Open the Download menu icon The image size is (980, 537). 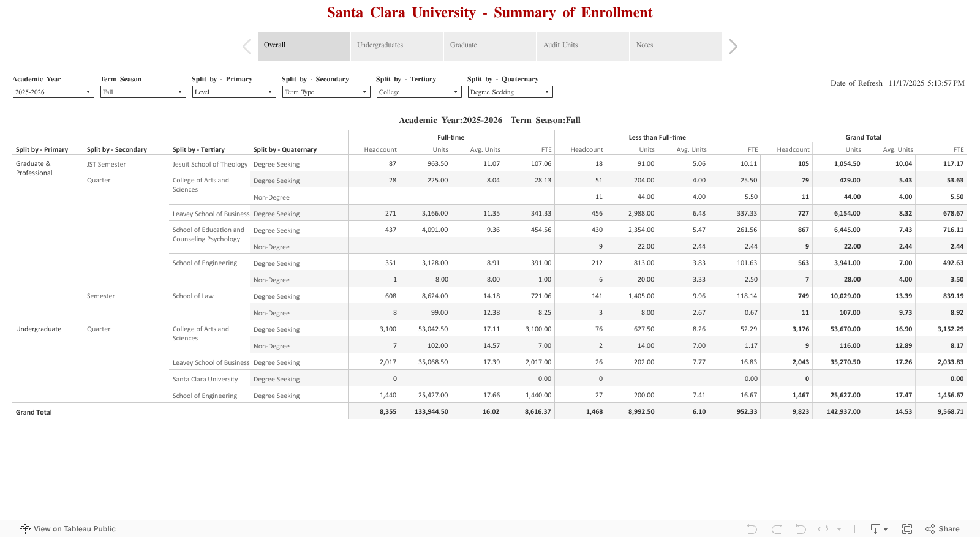pos(879,529)
